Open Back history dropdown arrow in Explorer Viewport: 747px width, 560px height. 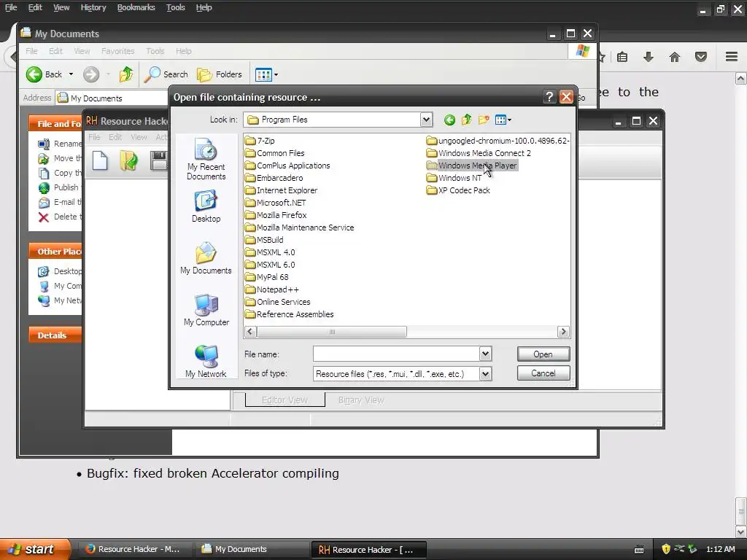[71, 74]
